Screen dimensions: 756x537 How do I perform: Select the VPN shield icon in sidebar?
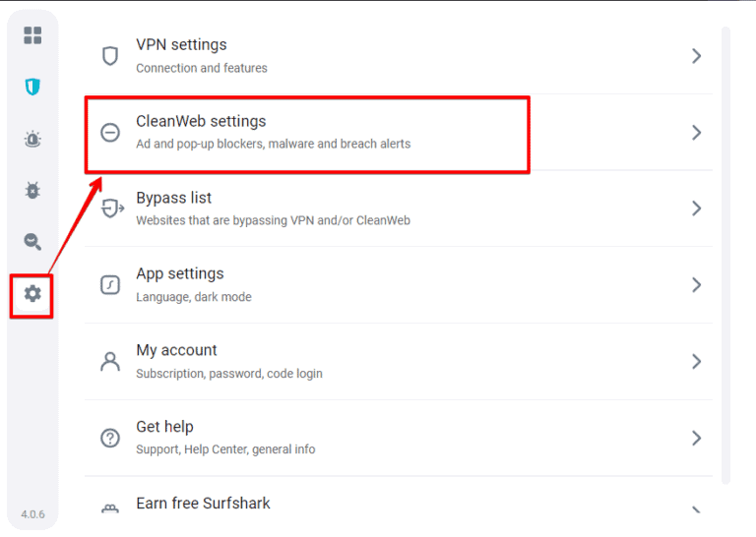[x=32, y=88]
